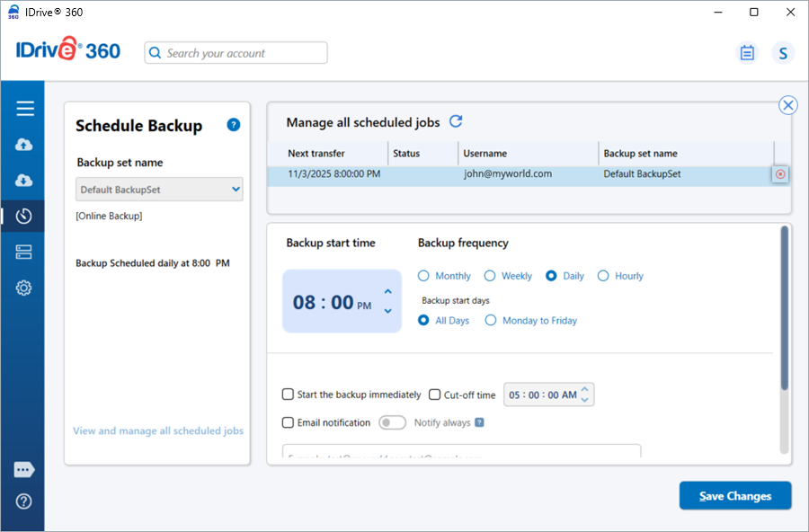The height and width of the screenshot is (532, 809).
Task: Enable Start the backup immediately checkbox
Action: click(288, 395)
